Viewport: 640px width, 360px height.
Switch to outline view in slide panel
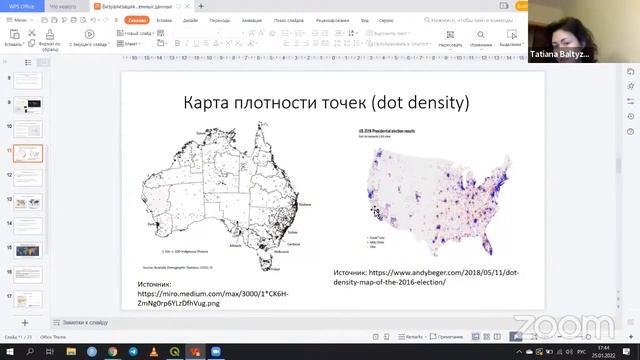coord(28,62)
